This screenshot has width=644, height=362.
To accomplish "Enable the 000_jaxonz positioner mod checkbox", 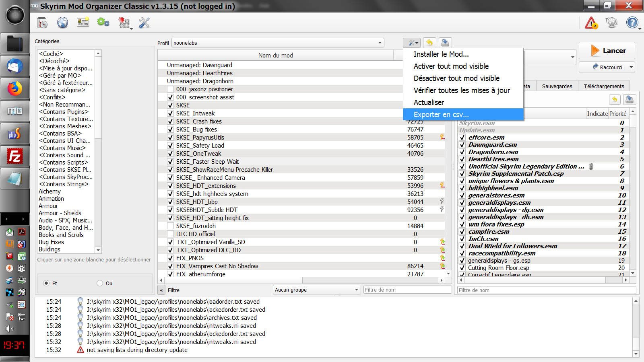I will pos(170,89).
